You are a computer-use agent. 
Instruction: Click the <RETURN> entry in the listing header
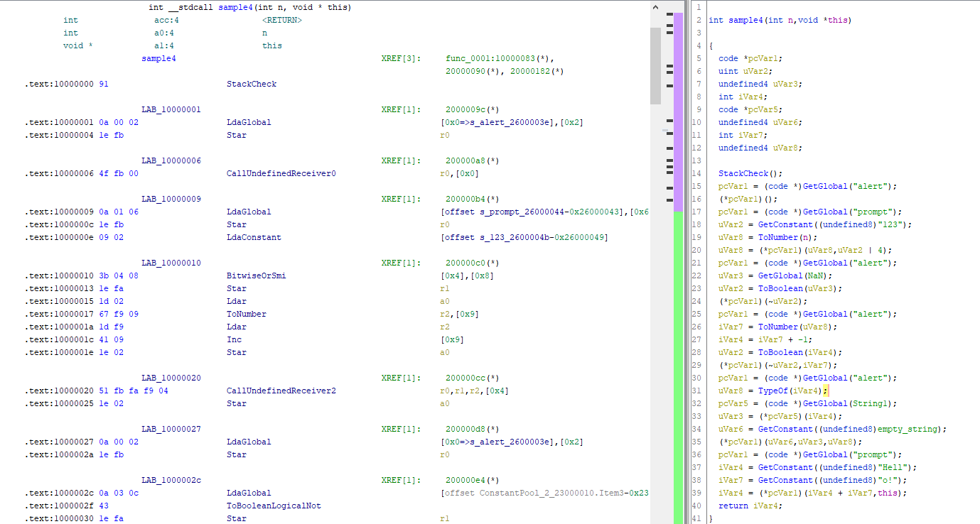click(x=282, y=20)
